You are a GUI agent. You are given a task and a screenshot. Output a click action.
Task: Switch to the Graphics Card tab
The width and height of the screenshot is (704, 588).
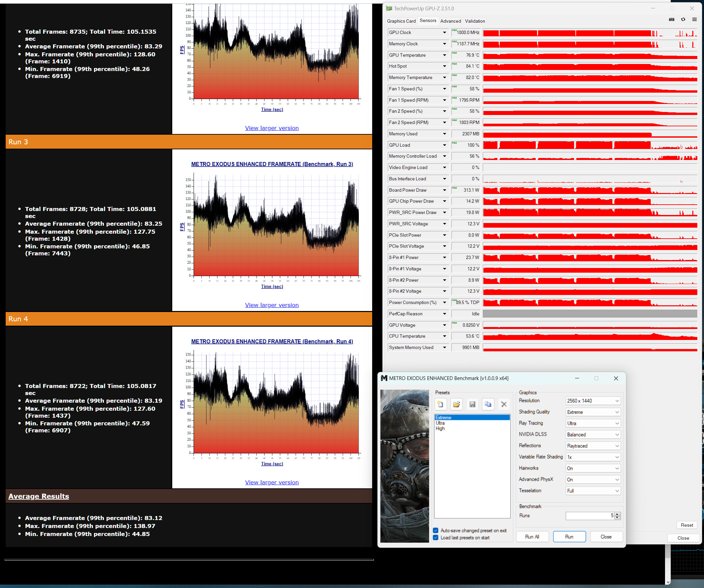(401, 21)
